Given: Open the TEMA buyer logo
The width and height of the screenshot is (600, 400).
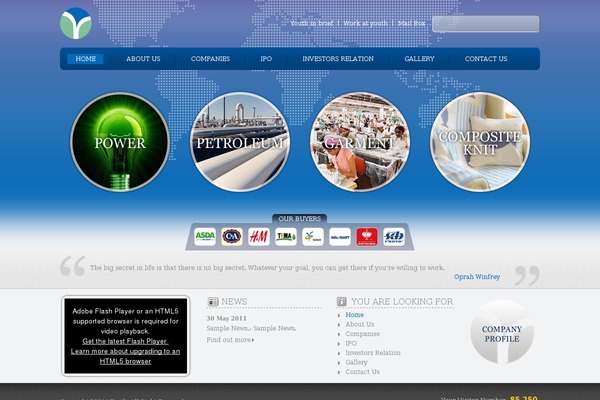Looking at the screenshot, I should [286, 237].
